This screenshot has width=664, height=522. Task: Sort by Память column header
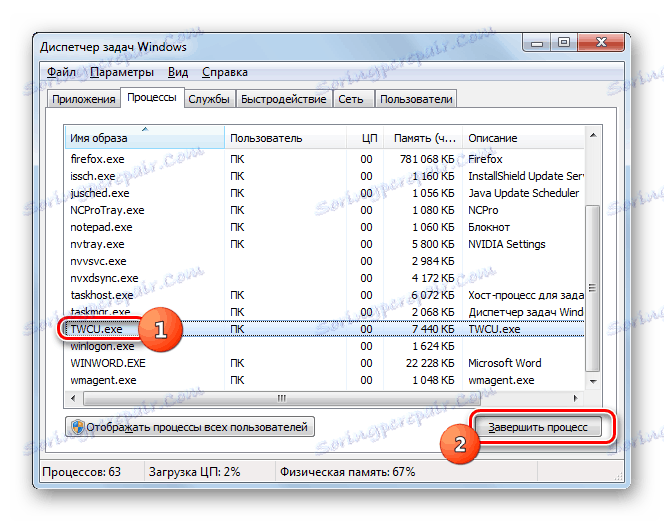423,138
